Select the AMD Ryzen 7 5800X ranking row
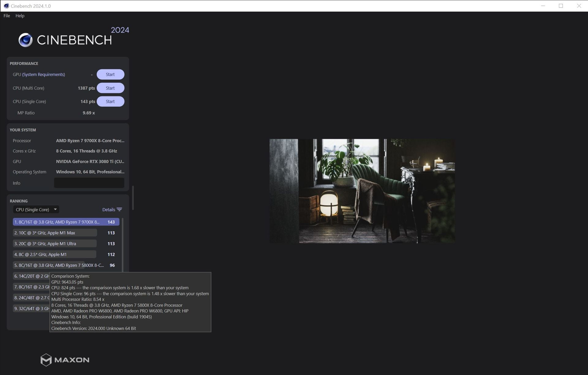588x375 pixels. (66, 265)
